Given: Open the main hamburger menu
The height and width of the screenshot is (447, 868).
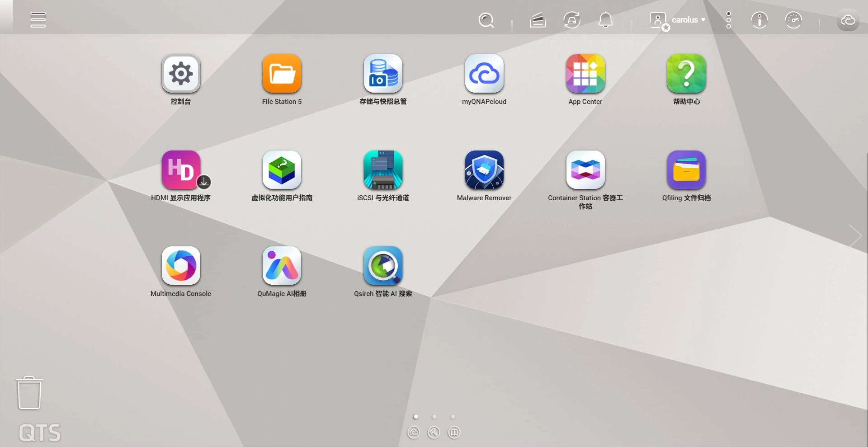Looking at the screenshot, I should point(38,20).
